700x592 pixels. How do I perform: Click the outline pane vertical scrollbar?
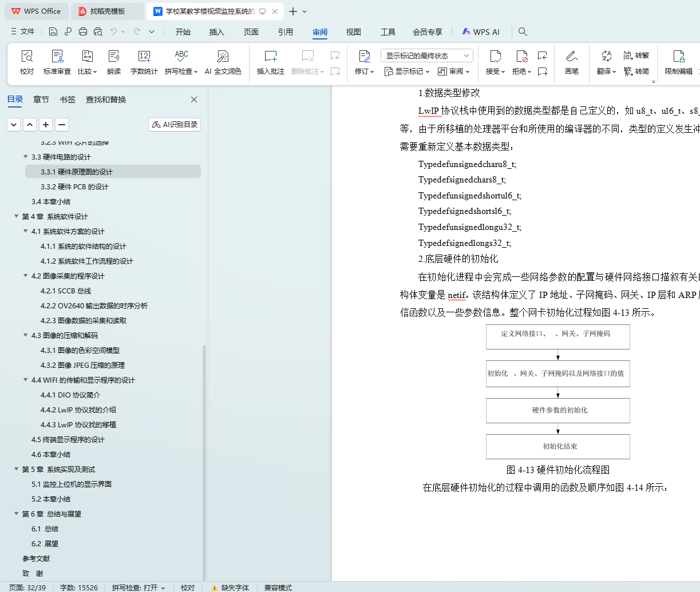pos(204,463)
